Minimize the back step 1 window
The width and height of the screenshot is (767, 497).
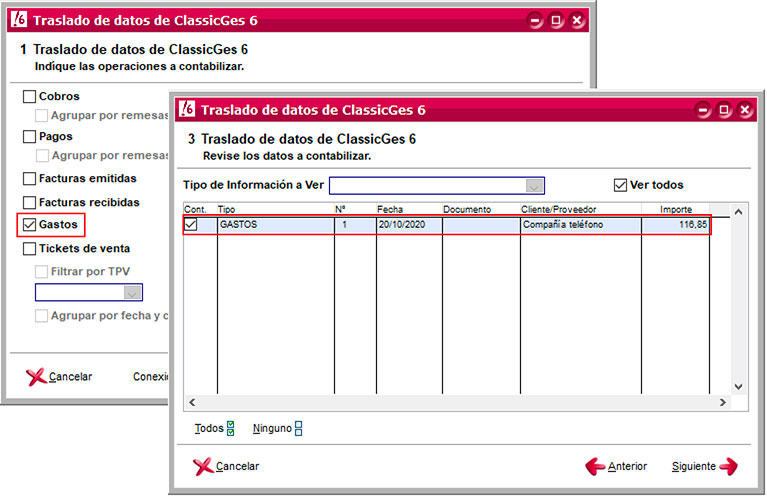(535, 21)
